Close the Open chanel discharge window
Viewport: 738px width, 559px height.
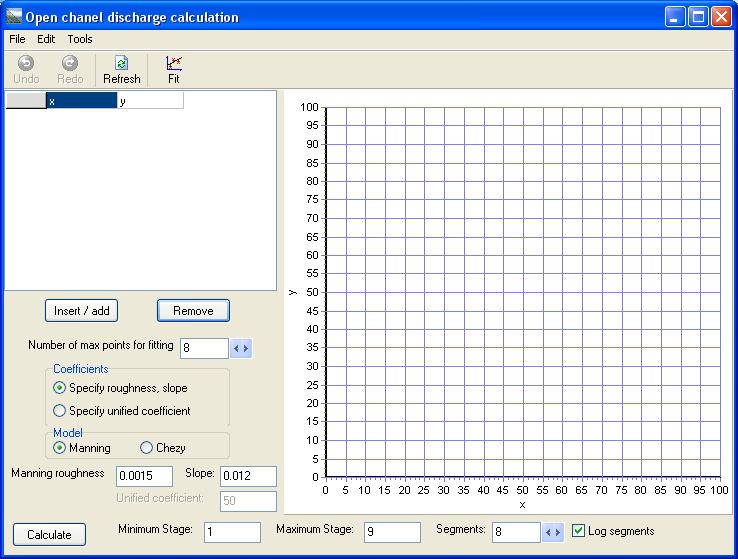click(722, 17)
